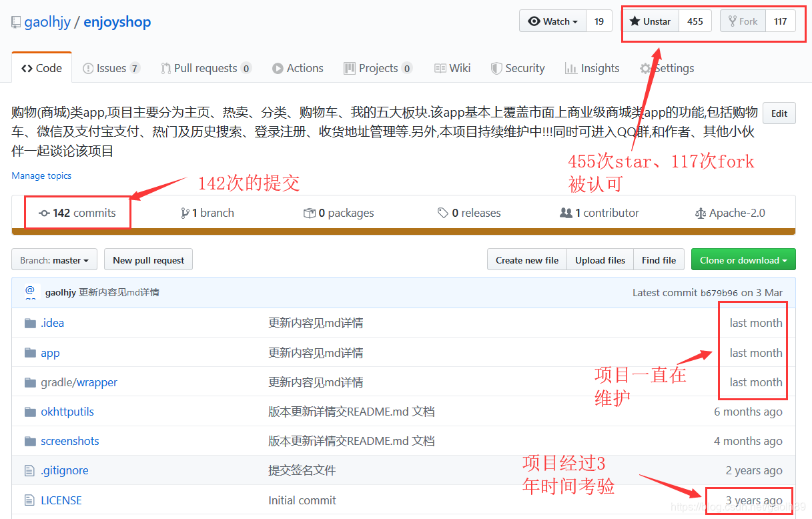Click the okhttputils folder icon

click(x=29, y=412)
